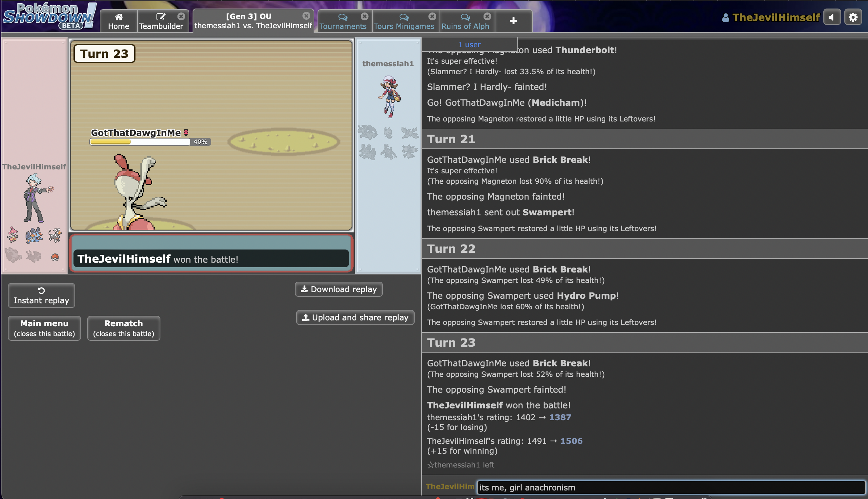The image size is (868, 499).
Task: Open the Home tab
Action: [118, 21]
